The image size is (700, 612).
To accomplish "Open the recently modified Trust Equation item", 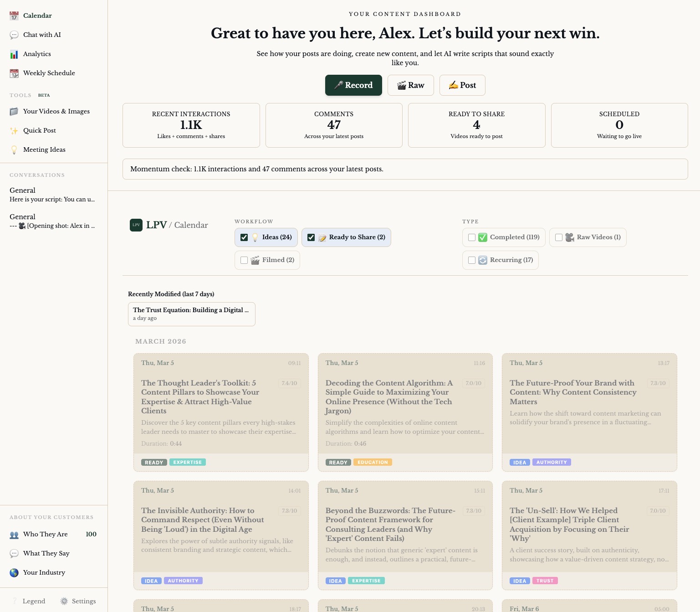I will point(191,314).
